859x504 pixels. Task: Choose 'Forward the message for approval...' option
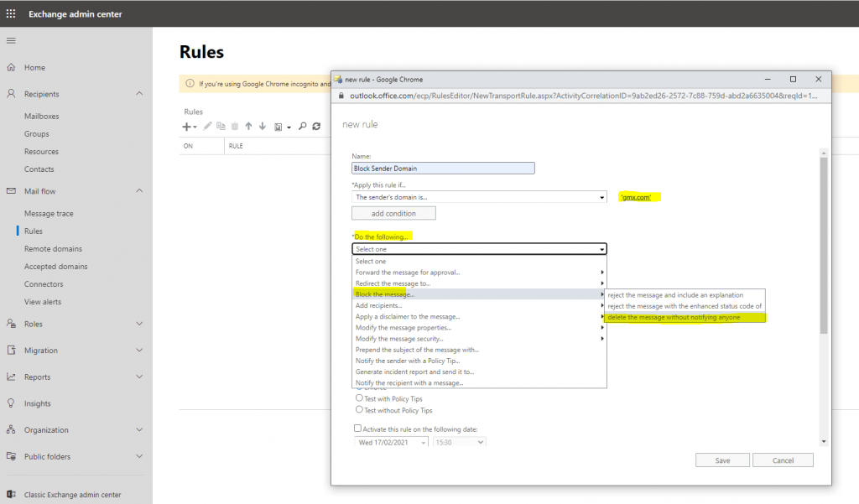pos(479,273)
